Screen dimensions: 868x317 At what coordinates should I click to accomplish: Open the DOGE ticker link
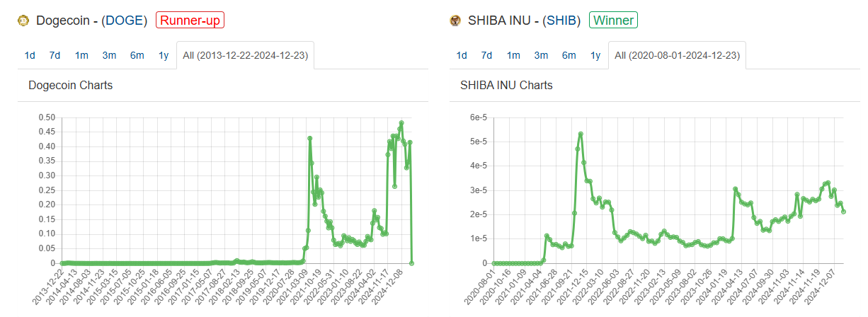click(123, 21)
